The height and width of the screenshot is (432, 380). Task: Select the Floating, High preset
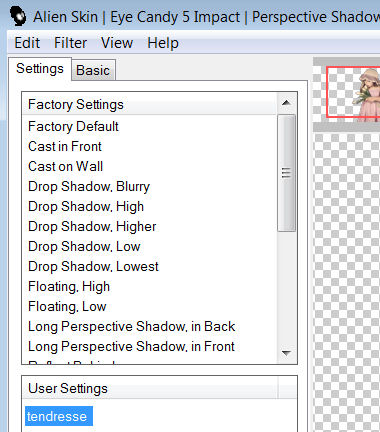tap(69, 287)
